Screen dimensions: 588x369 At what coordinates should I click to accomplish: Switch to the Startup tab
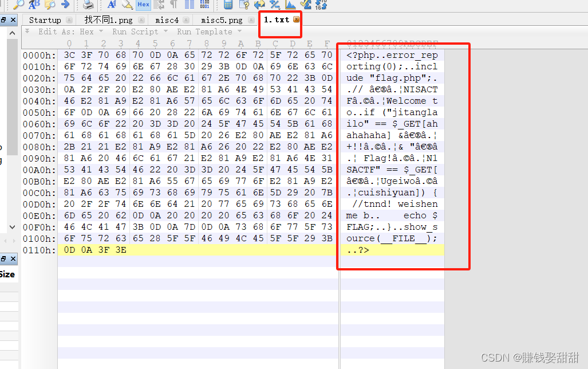click(x=45, y=20)
